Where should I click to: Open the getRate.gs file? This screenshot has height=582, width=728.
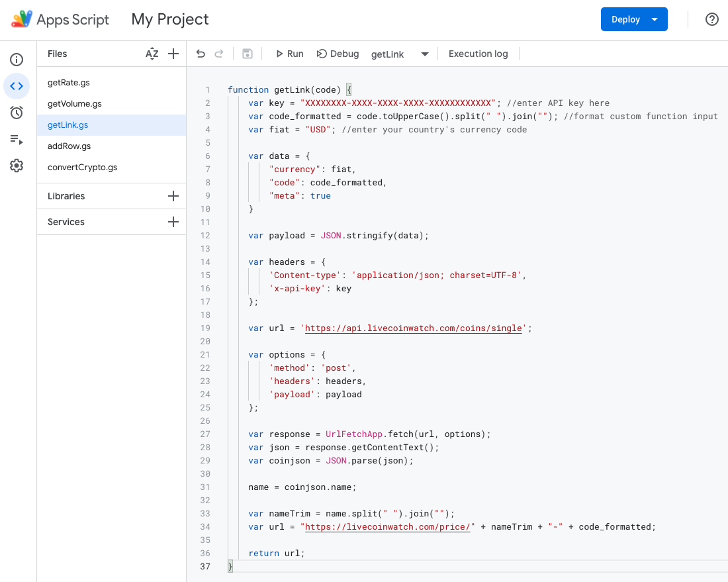tap(69, 83)
